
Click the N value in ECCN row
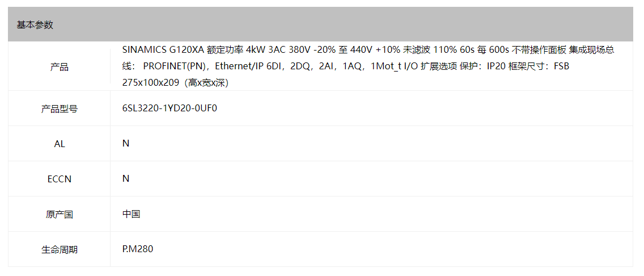point(126,178)
